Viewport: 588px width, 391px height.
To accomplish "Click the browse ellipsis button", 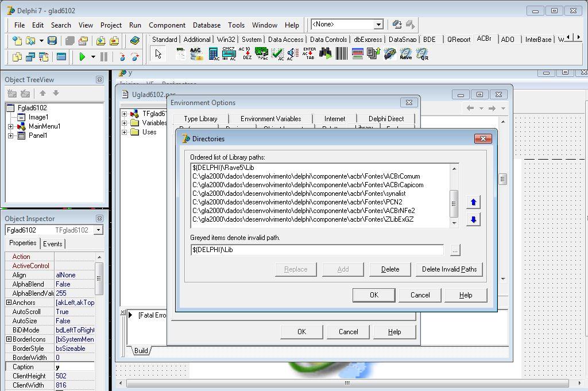I will [x=455, y=250].
